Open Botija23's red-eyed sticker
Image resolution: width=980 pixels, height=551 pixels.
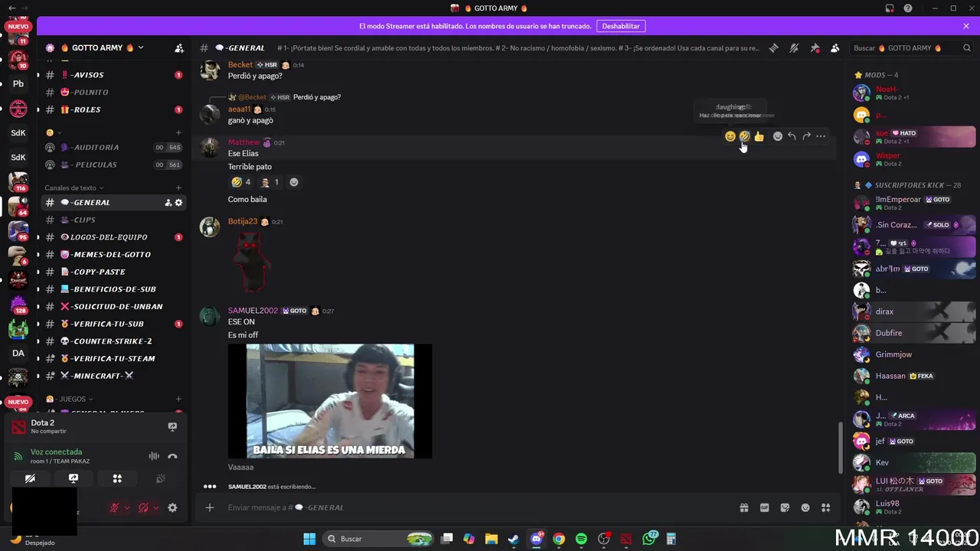[x=250, y=262]
